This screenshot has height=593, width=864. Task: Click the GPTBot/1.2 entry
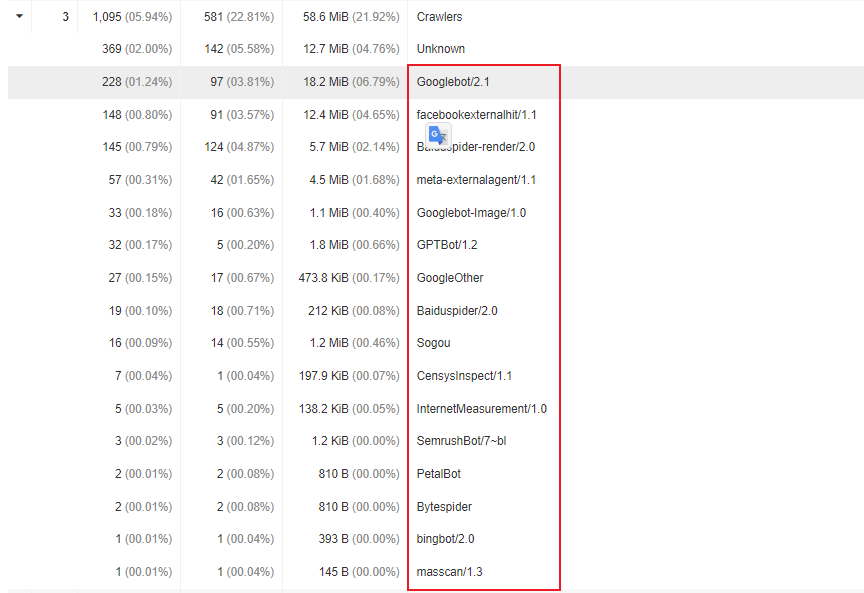(447, 245)
